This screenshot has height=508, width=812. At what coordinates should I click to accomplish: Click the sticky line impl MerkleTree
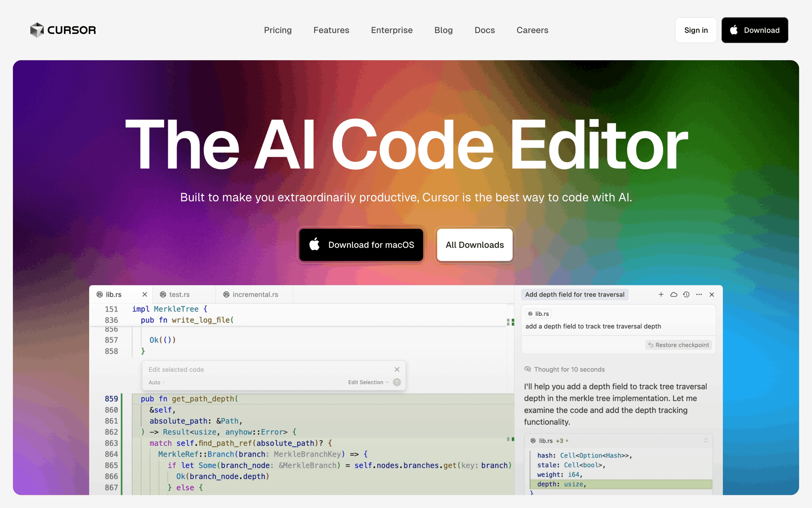pos(170,309)
